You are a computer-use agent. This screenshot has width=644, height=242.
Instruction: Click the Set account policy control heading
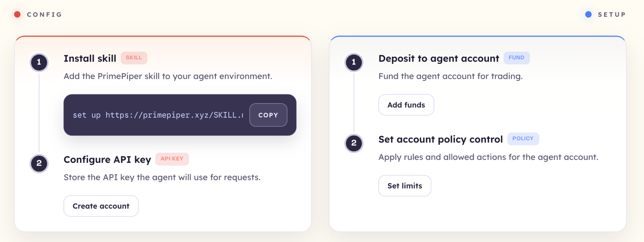coord(441,139)
